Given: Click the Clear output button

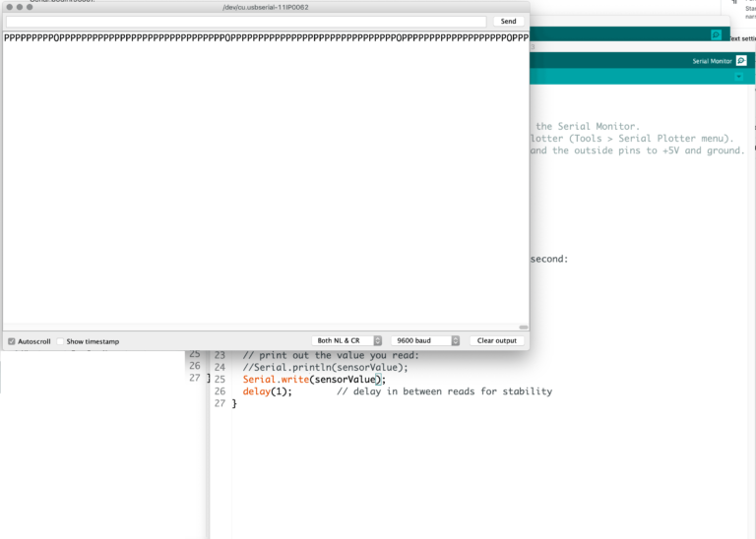Looking at the screenshot, I should coord(496,340).
